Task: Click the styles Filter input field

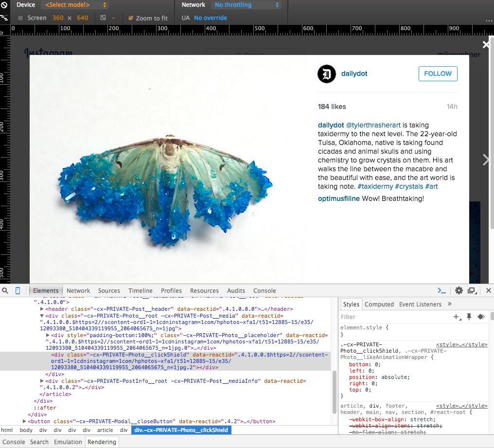Action: [x=394, y=317]
